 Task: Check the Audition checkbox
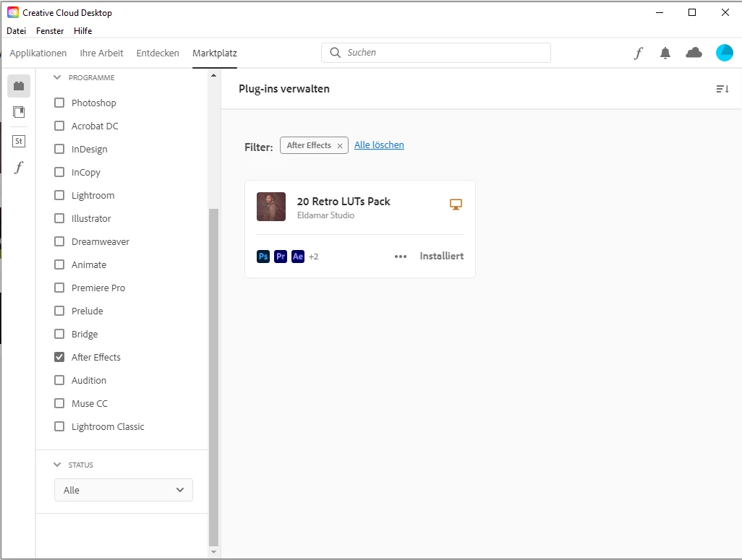59,380
